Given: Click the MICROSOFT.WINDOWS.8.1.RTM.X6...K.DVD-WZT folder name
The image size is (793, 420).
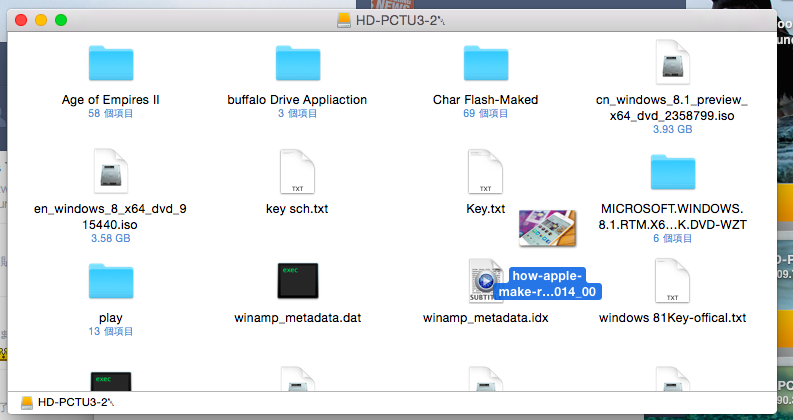Looking at the screenshot, I should pyautogui.click(x=673, y=217).
